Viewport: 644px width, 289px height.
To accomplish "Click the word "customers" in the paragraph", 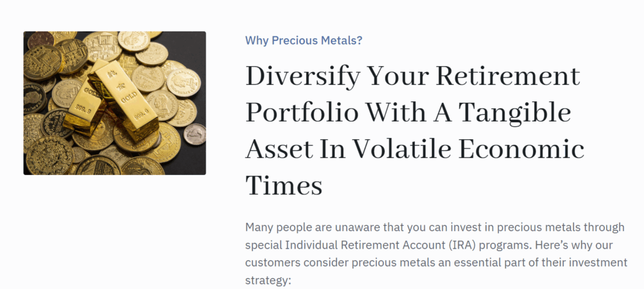I will click(x=272, y=261).
